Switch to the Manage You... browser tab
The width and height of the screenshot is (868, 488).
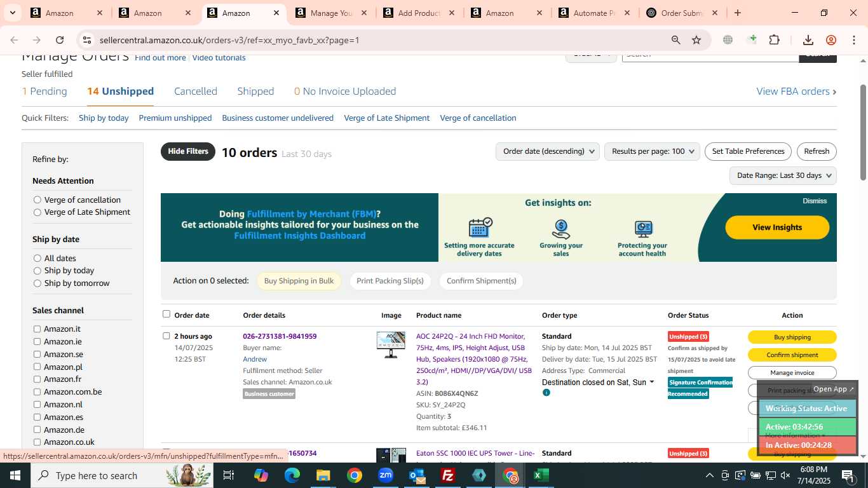tap(330, 13)
